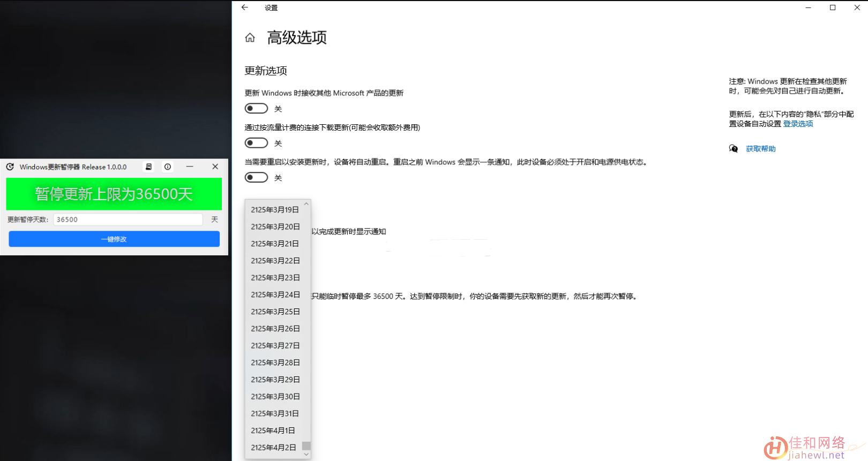868x461 pixels.
Task: Enable downloading updates over metered connections
Action: click(256, 143)
